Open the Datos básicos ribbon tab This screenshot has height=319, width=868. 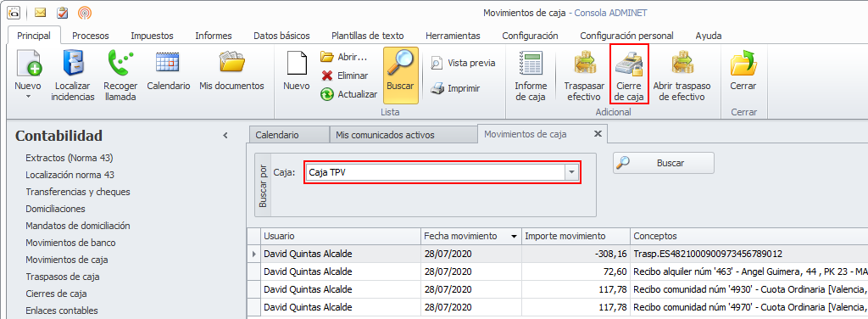coord(281,36)
